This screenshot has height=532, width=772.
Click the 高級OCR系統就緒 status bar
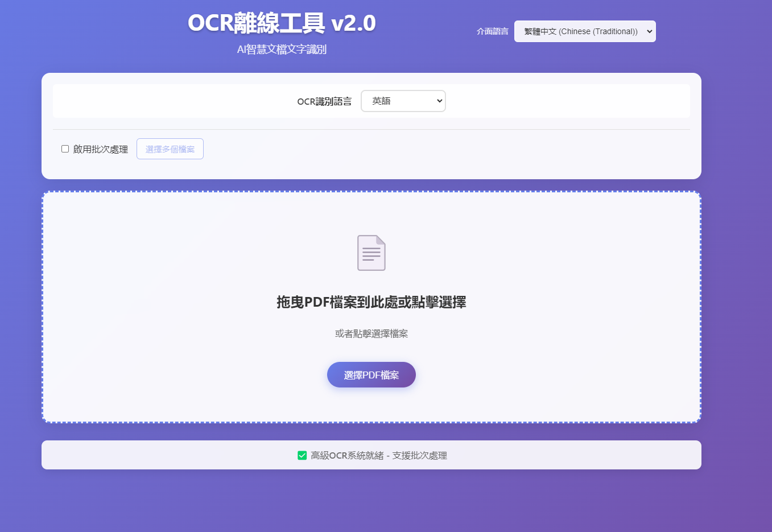(x=371, y=455)
